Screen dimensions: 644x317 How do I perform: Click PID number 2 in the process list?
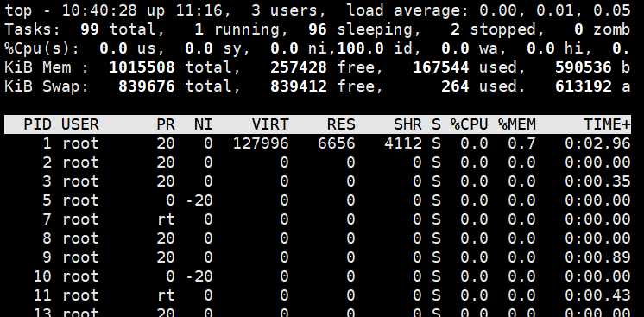pyautogui.click(x=47, y=162)
